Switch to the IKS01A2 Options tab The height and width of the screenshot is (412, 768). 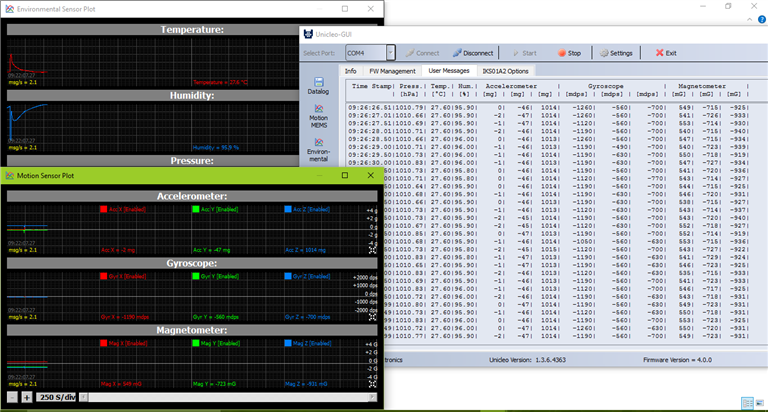click(x=505, y=71)
